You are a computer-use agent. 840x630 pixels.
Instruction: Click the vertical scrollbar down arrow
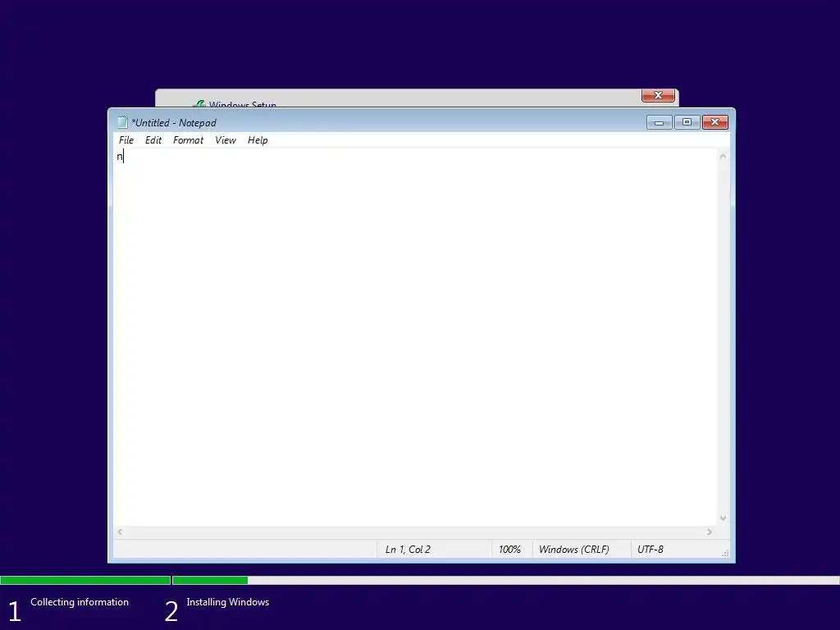(x=723, y=518)
